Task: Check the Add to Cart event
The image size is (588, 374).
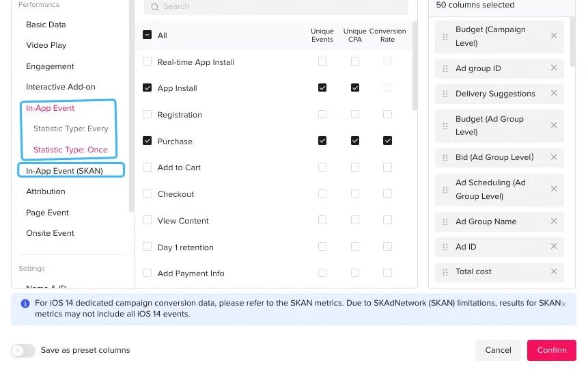Action: (147, 168)
